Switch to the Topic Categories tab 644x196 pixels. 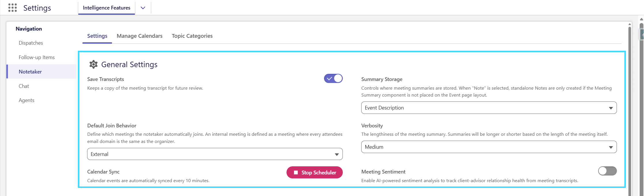coord(192,36)
